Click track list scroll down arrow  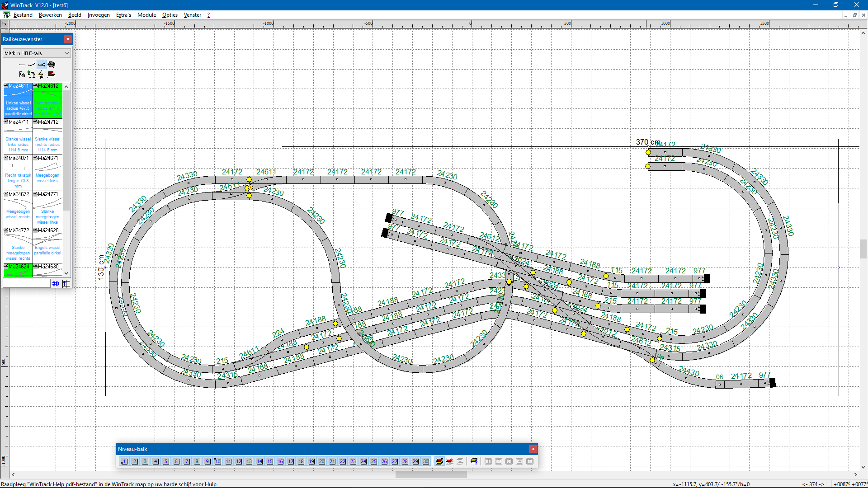point(66,273)
